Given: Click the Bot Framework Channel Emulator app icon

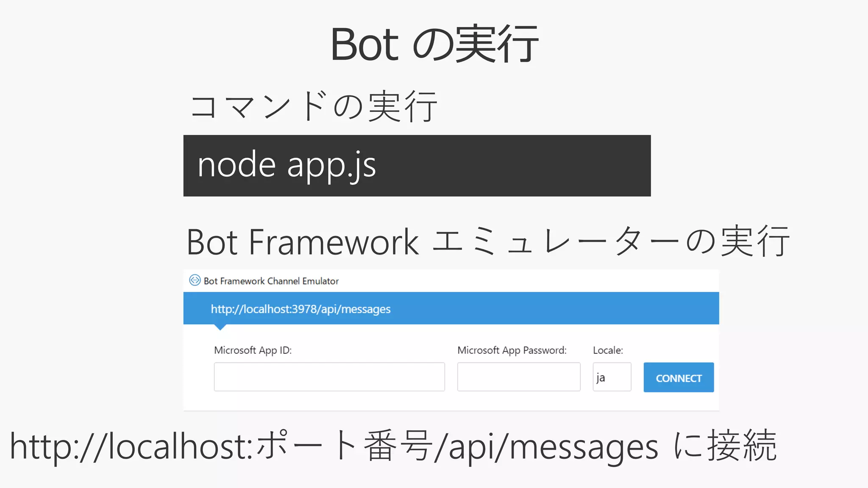Looking at the screenshot, I should point(195,280).
